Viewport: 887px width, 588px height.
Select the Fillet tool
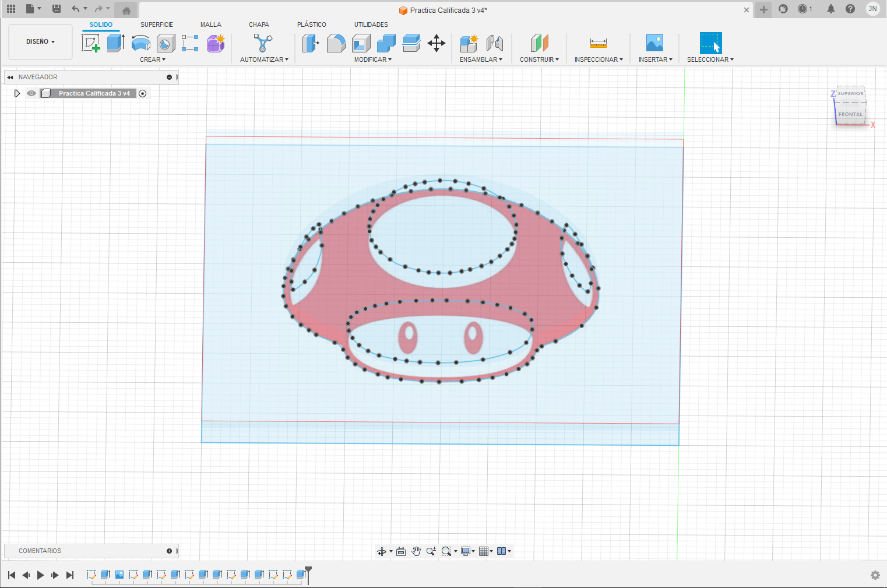336,43
